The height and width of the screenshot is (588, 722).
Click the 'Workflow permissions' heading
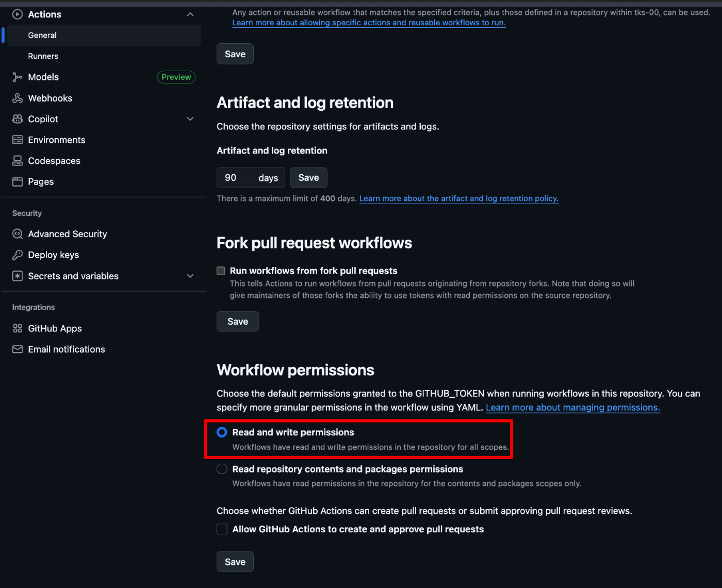tap(296, 370)
